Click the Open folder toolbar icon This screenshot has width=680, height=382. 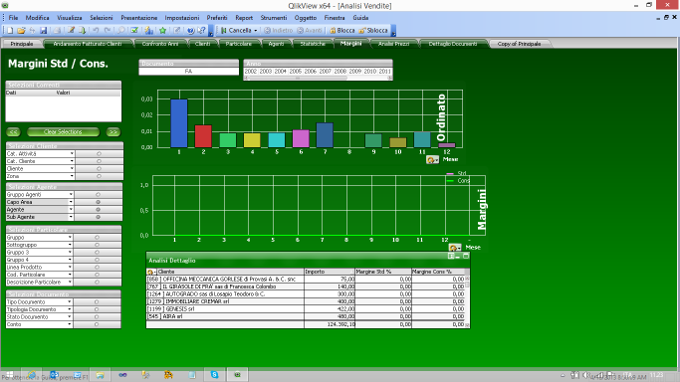pyautogui.click(x=21, y=30)
